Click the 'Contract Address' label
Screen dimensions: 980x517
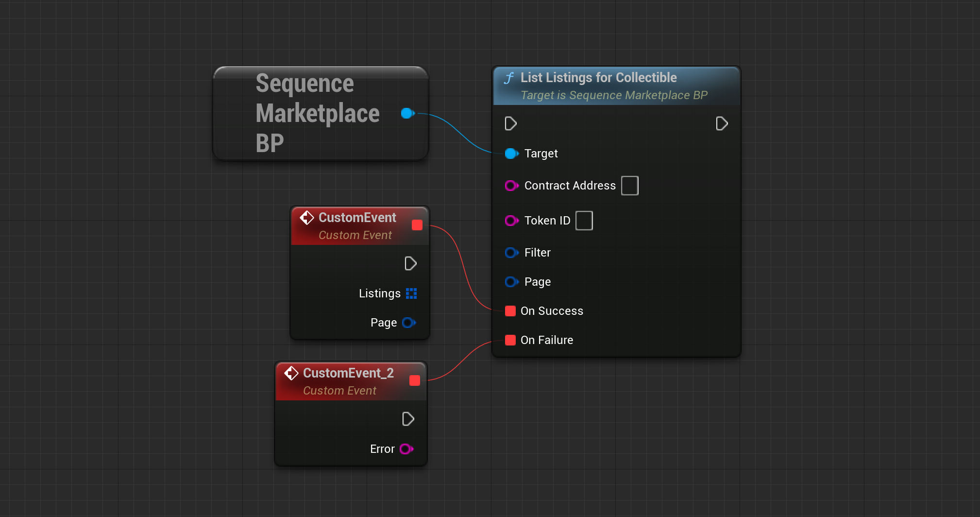(570, 186)
